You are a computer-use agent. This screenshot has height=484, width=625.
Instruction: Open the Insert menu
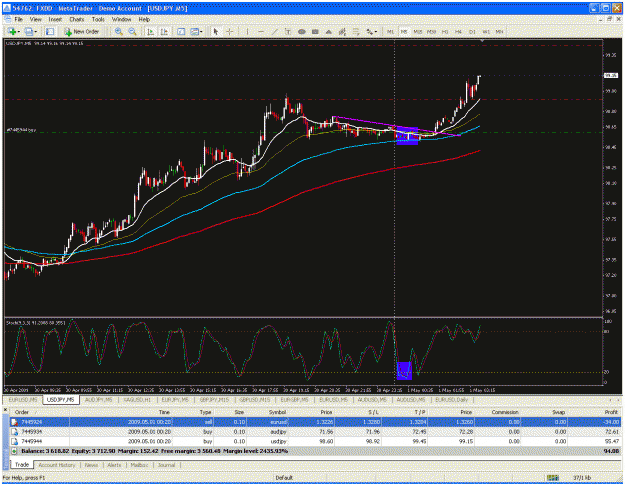55,19
